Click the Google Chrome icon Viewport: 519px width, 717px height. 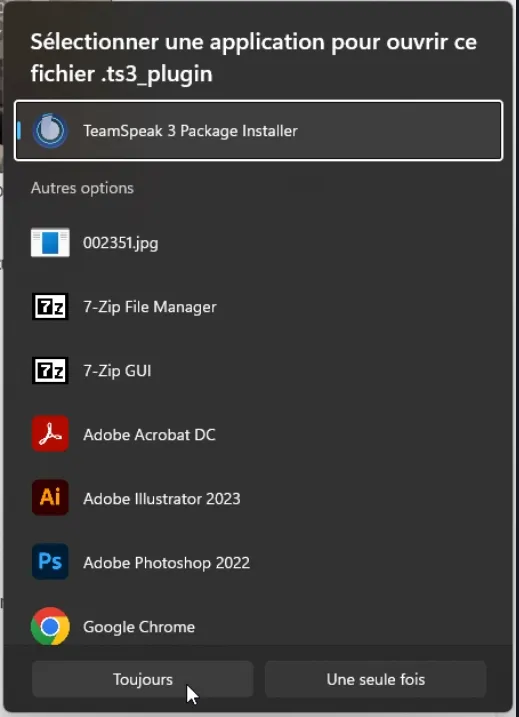50,626
